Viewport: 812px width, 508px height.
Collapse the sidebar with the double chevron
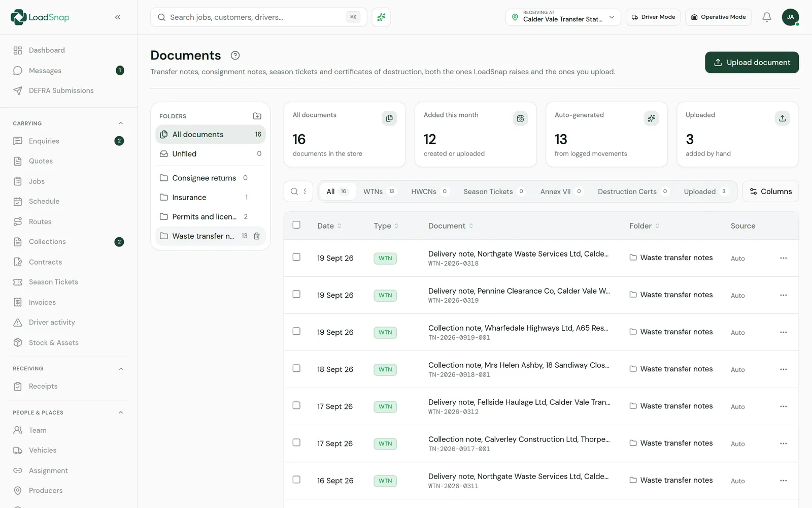pos(118,17)
